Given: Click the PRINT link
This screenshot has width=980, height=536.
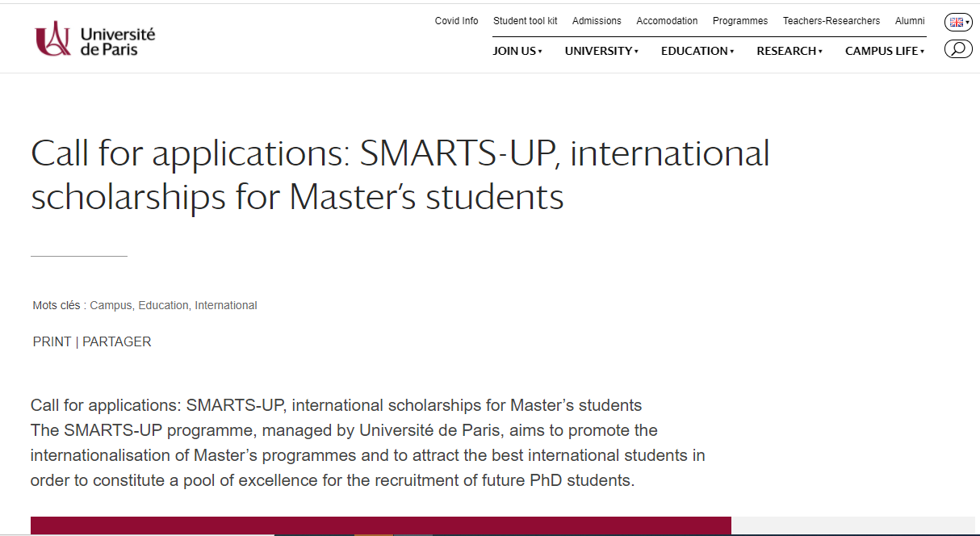Looking at the screenshot, I should 52,341.
